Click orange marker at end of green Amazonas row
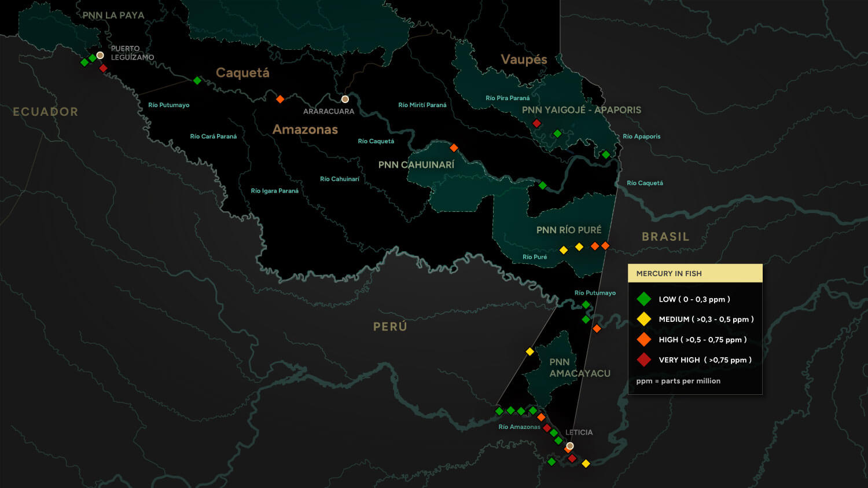Image resolution: width=868 pixels, height=488 pixels. pos(541,417)
